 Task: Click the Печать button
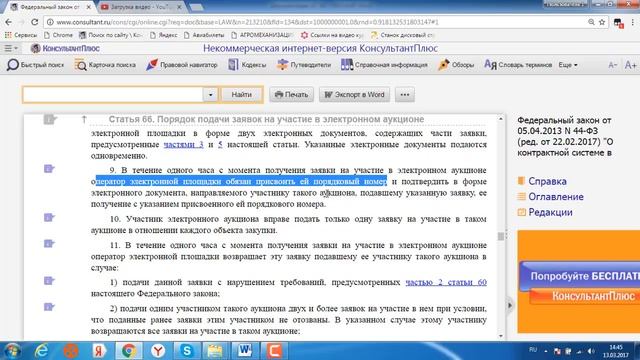(291, 95)
